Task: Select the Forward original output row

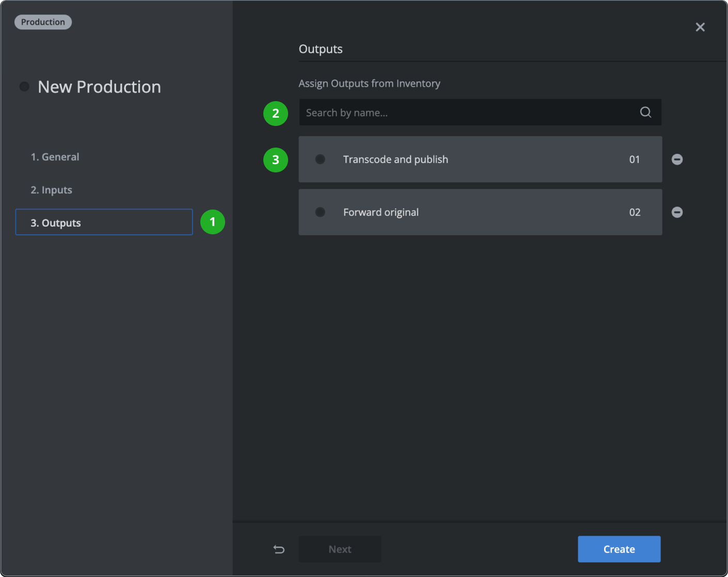Action: [480, 212]
